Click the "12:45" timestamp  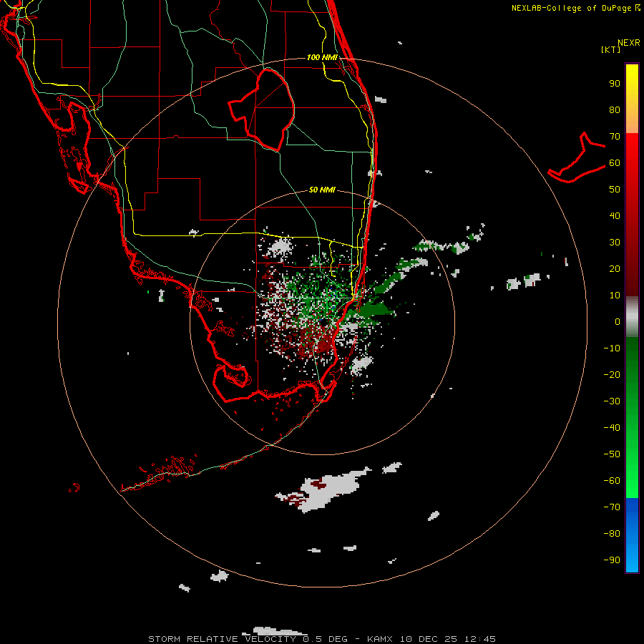click(480, 639)
